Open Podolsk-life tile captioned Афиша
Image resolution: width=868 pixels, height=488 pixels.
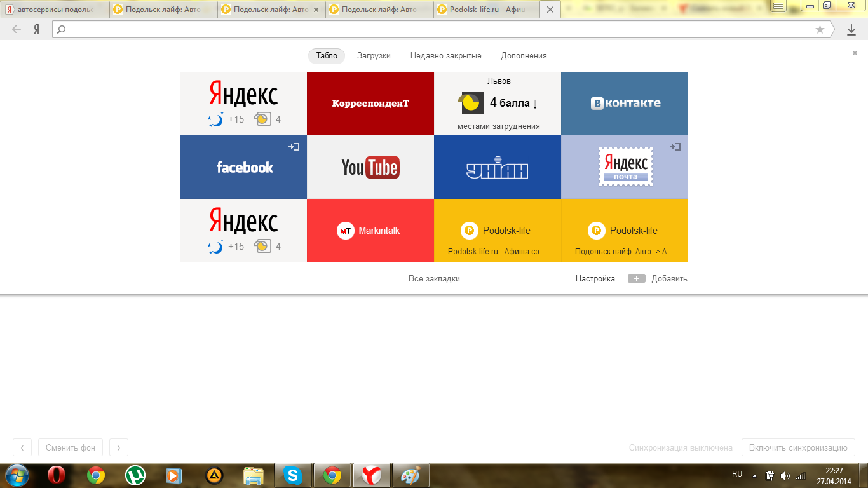coord(498,231)
